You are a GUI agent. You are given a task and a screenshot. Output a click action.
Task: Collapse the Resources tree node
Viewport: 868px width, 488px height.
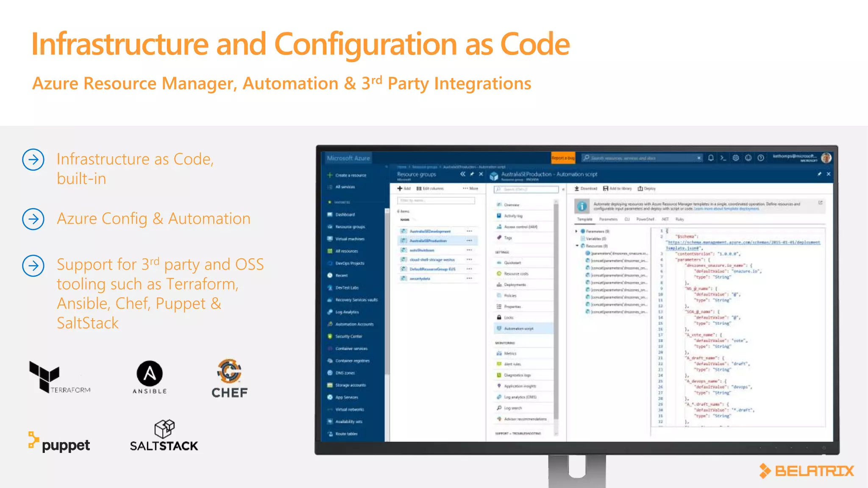(x=577, y=246)
